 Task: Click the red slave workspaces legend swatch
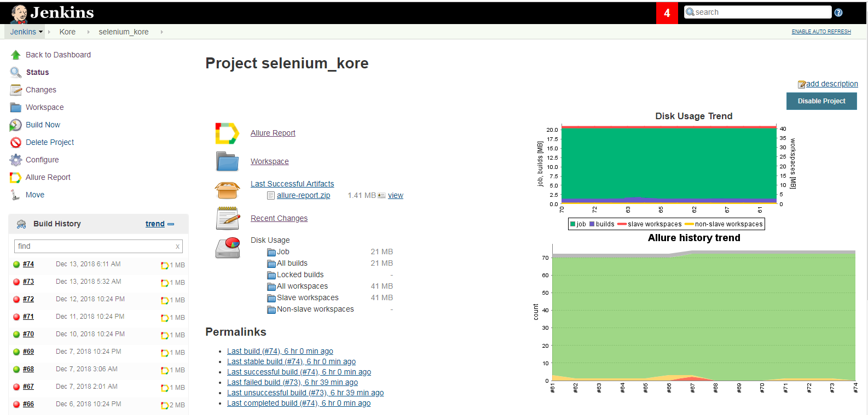point(622,224)
